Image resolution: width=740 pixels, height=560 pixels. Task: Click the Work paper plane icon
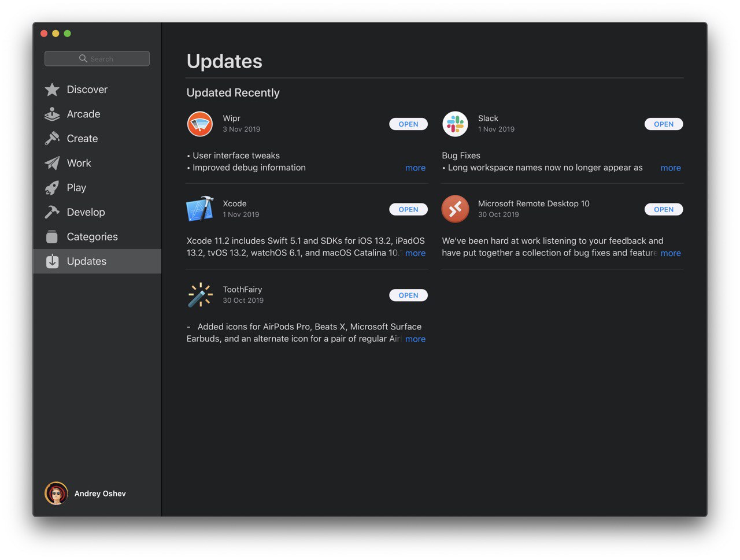(x=52, y=163)
